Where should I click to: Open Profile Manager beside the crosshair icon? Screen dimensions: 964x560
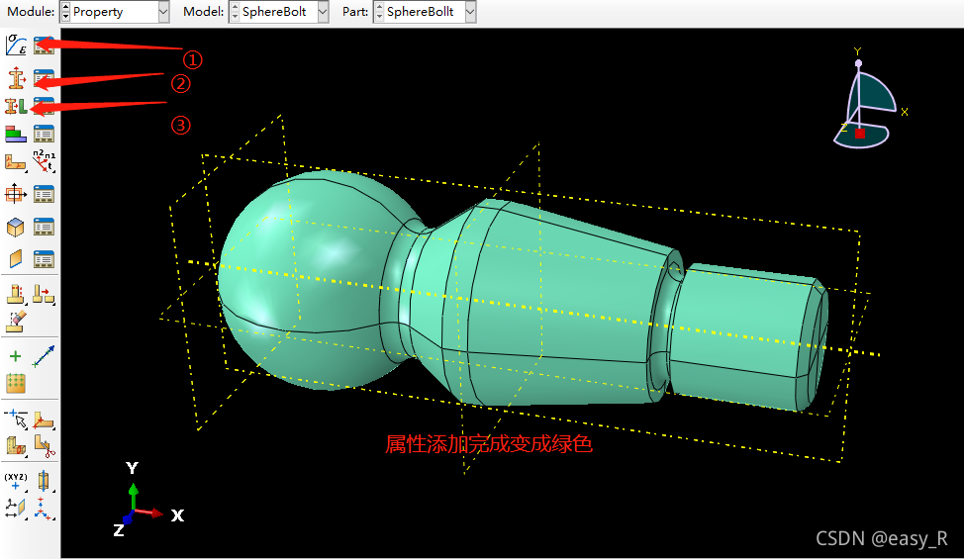tap(44, 194)
